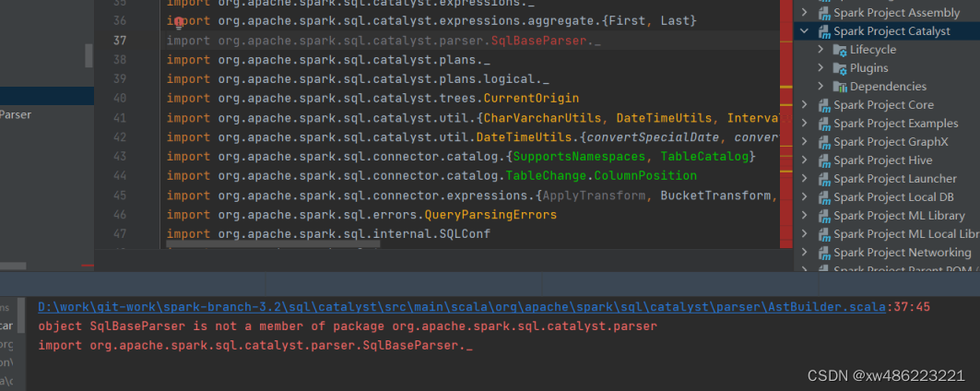Click the Lifecycle folder icon
Screen dimensions: 980x391
pyautogui.click(x=840, y=50)
